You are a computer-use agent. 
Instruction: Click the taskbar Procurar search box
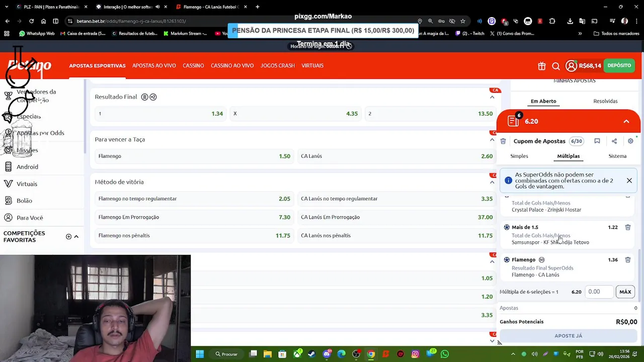226,354
